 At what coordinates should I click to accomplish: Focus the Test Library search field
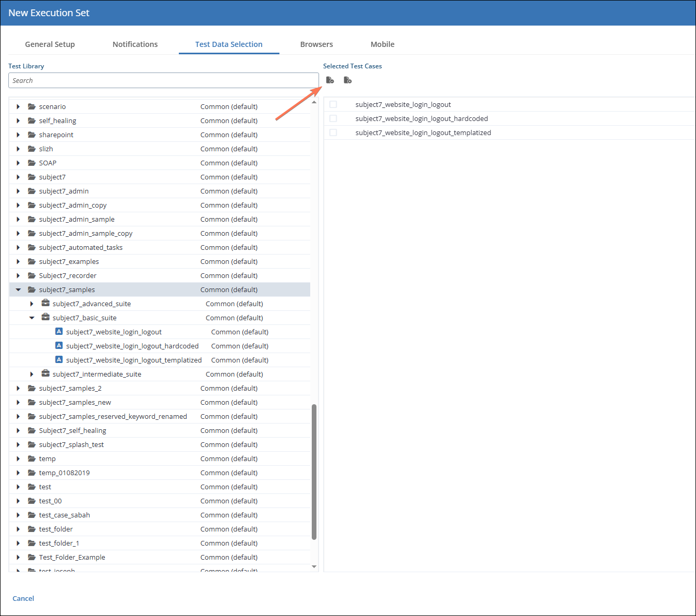click(163, 80)
